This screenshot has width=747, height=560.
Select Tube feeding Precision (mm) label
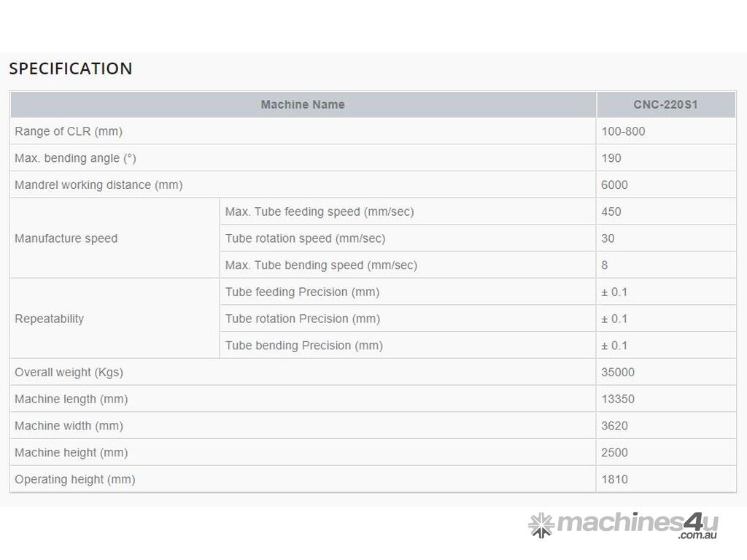click(302, 292)
